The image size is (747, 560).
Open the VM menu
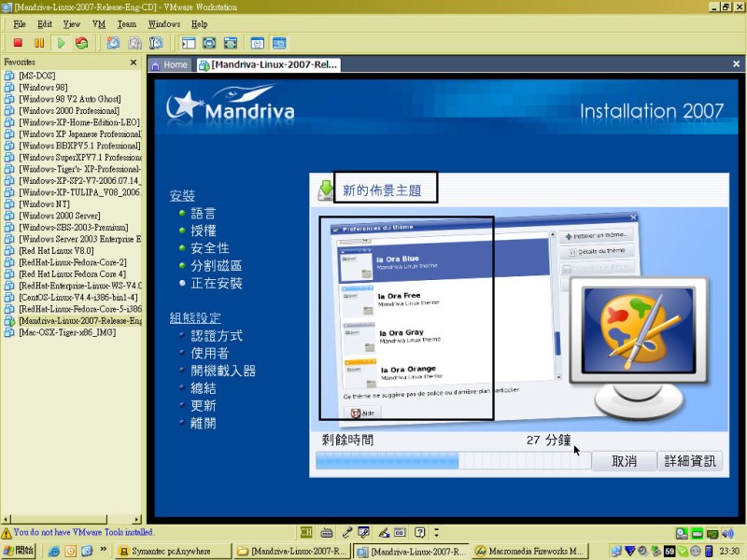click(99, 24)
